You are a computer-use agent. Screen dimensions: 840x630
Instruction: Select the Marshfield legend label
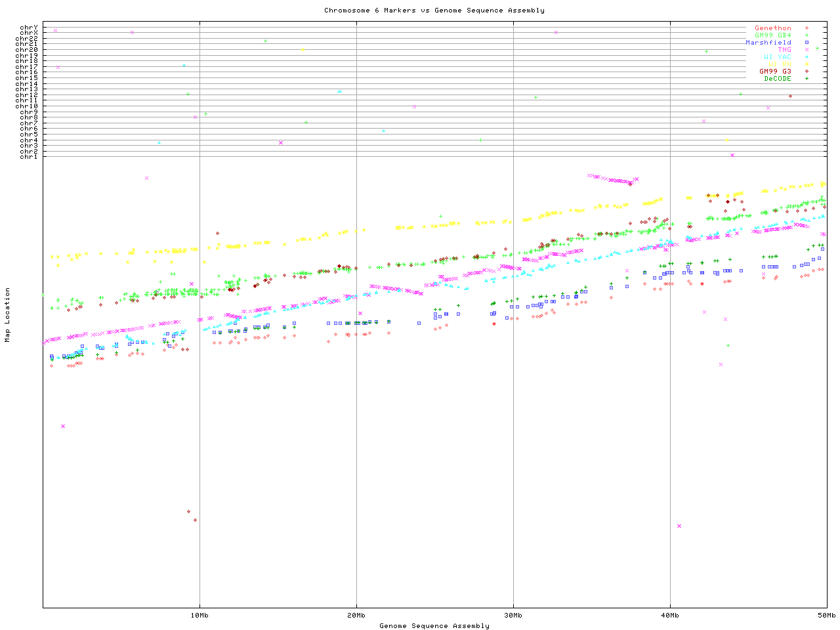[x=768, y=43]
